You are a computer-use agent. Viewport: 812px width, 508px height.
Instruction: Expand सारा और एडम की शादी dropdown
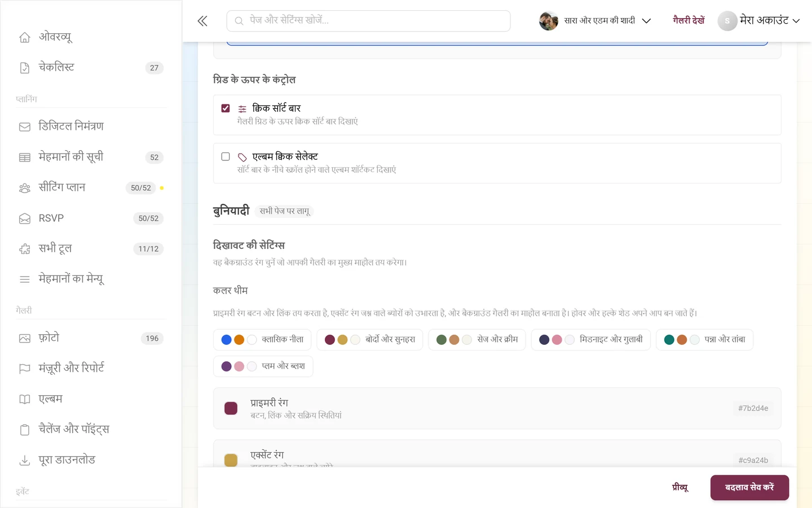[595, 21]
